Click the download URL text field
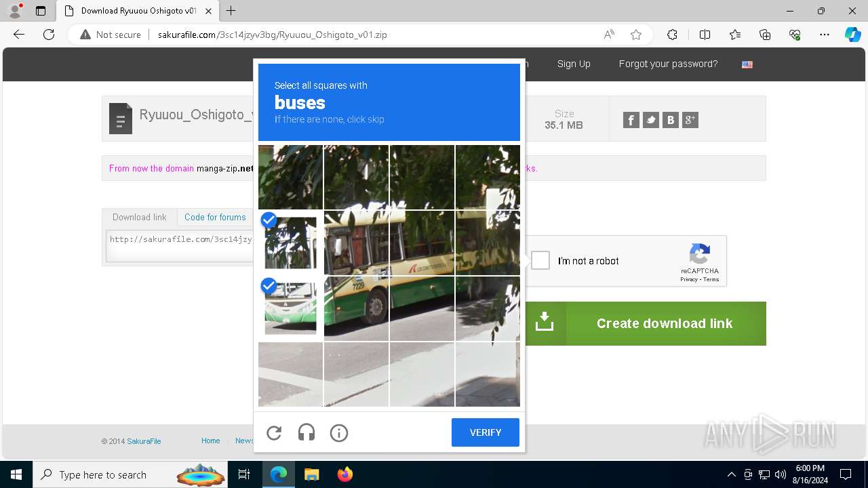This screenshot has width=868, height=488. [x=180, y=245]
